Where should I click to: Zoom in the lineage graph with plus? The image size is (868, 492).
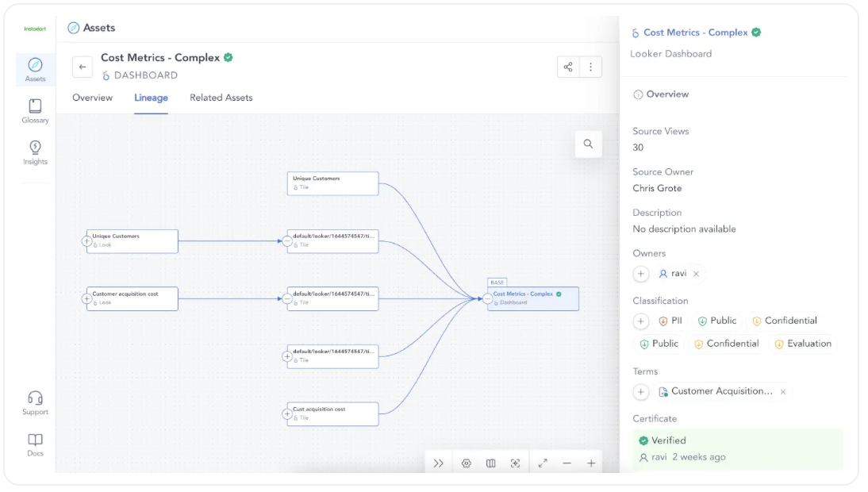(x=591, y=463)
